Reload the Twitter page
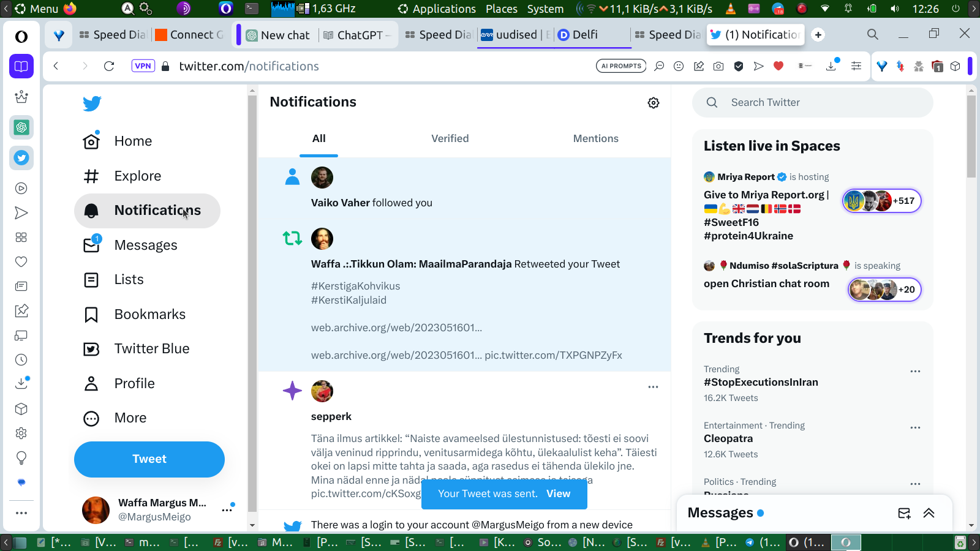The height and width of the screenshot is (551, 980). 109,66
